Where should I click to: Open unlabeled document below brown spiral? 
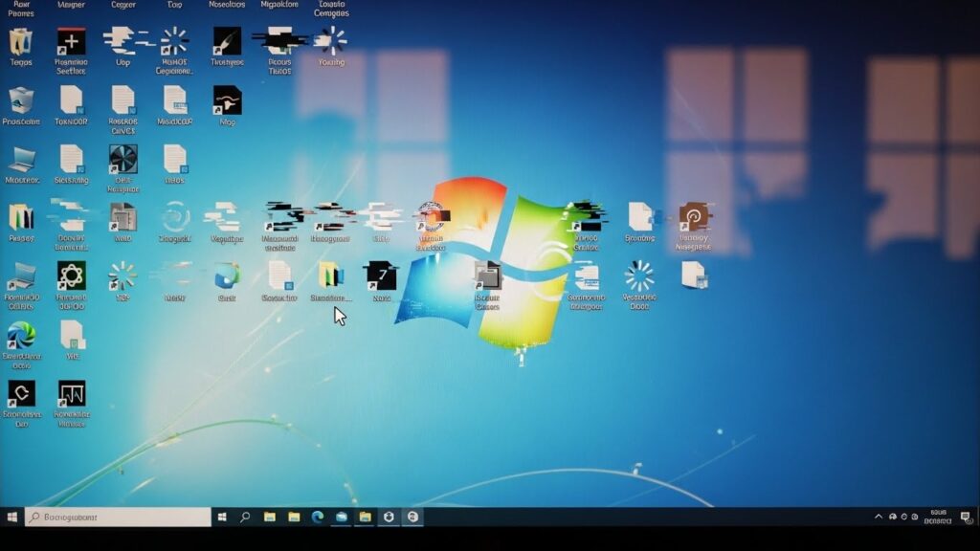[694, 275]
